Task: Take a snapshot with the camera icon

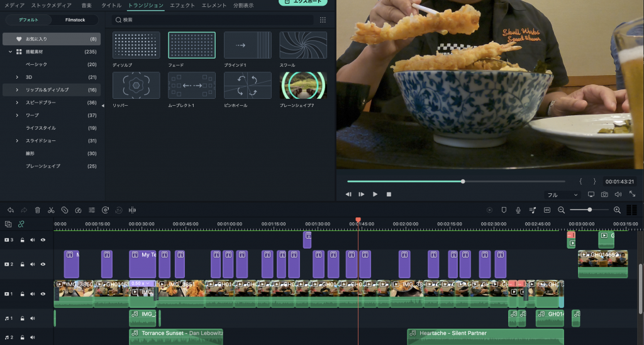Action: point(604,195)
